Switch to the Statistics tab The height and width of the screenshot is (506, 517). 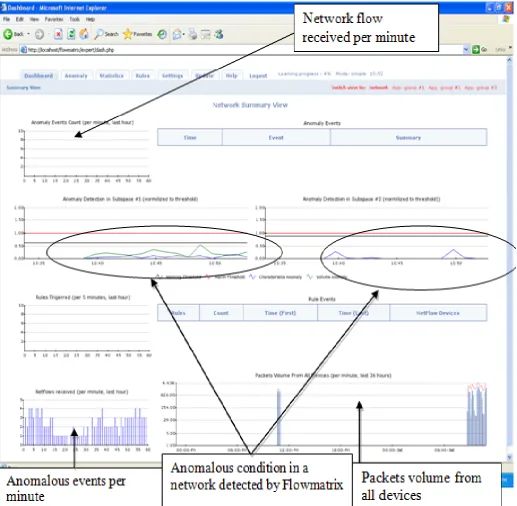coord(112,76)
